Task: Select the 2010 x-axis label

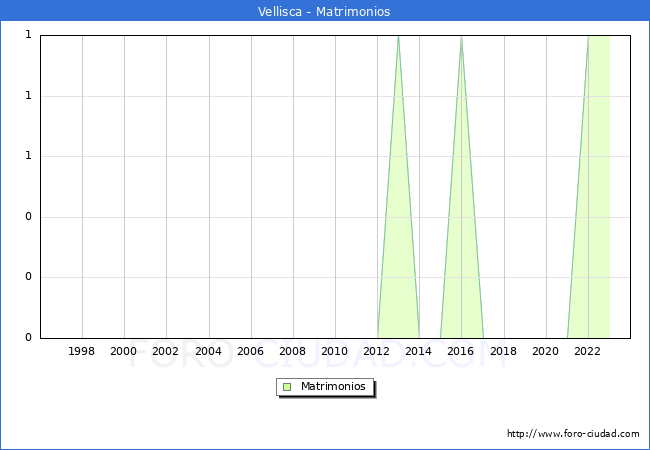Action: click(335, 351)
